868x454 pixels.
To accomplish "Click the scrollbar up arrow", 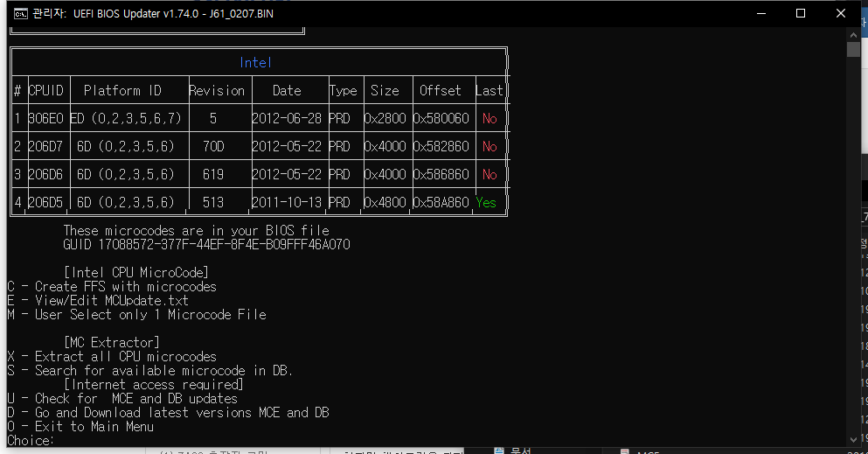I will pos(853,34).
